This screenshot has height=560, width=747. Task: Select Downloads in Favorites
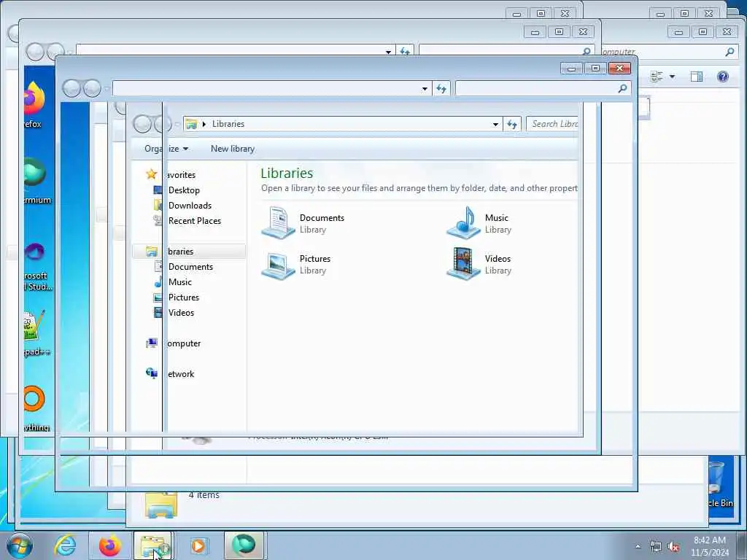(x=190, y=205)
